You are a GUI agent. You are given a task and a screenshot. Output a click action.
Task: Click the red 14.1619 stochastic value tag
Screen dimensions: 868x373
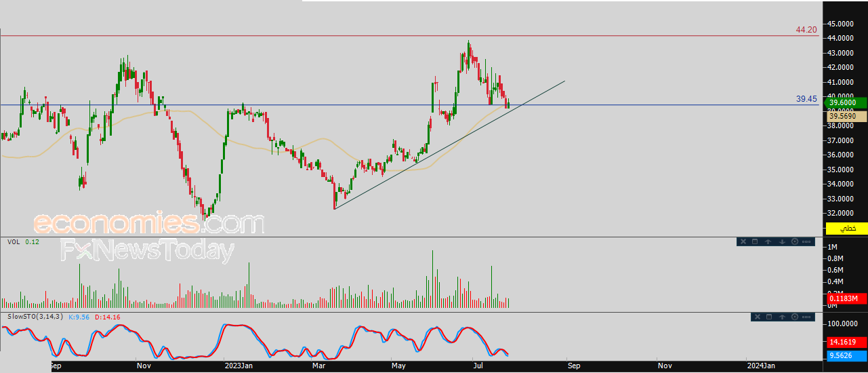pyautogui.click(x=846, y=342)
